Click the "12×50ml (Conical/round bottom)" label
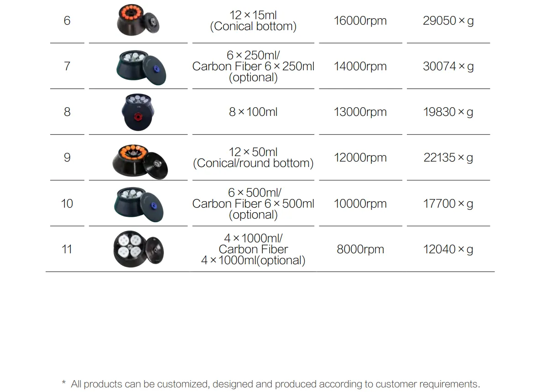Image resolution: width=541 pixels, height=392 pixels. coord(253,158)
